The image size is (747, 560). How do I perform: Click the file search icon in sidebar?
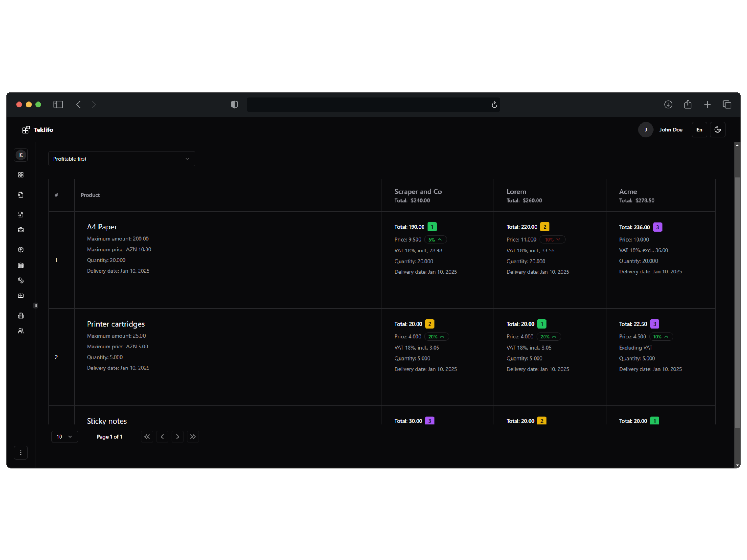point(21,195)
